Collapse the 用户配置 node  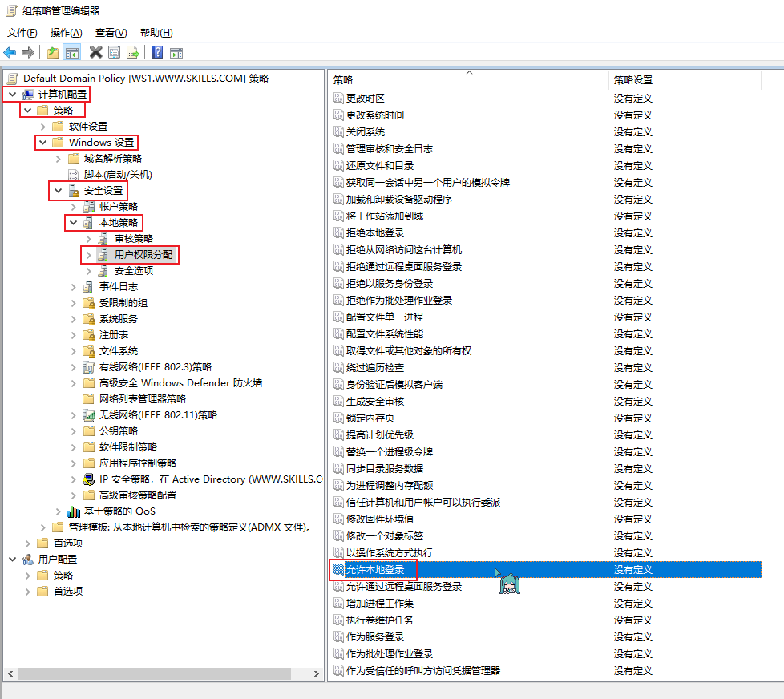pyautogui.click(x=13, y=559)
